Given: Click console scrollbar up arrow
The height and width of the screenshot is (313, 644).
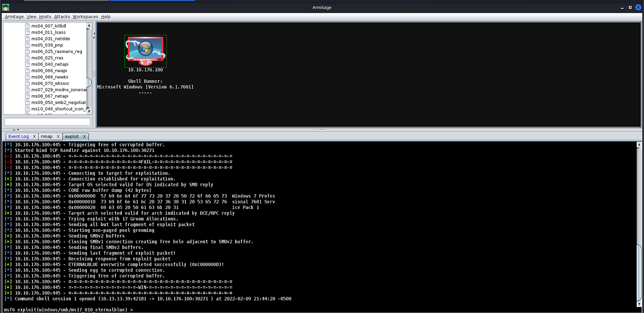Looking at the screenshot, I should [639, 145].
